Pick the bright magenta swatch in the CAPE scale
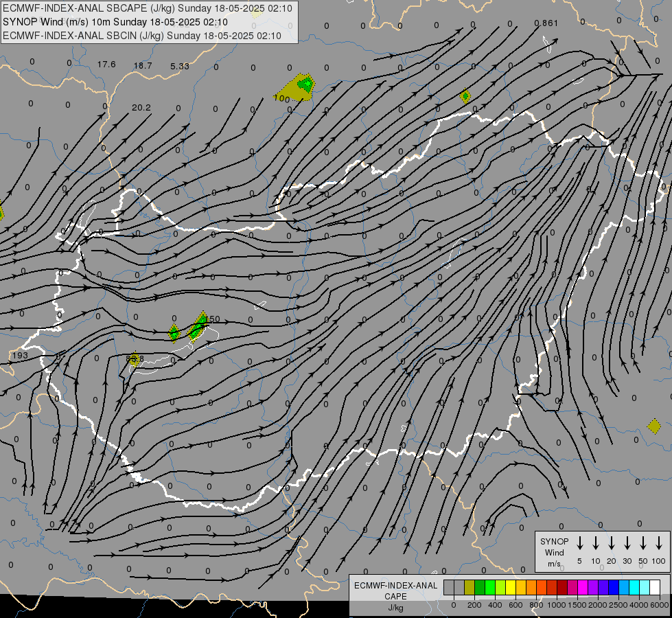Image resolution: width=672 pixels, height=618 pixels. coord(583,587)
